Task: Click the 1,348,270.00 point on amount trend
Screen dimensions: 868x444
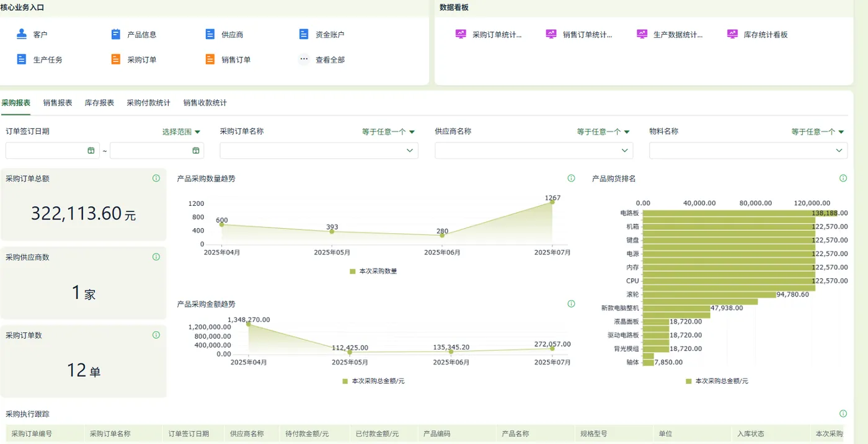Action: click(249, 324)
